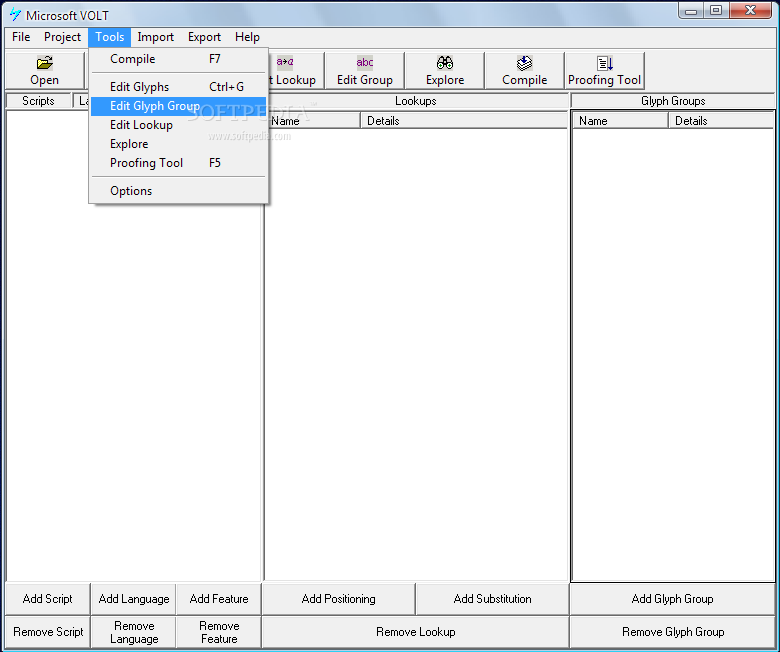Click the Remove Glyph Group button

click(673, 632)
